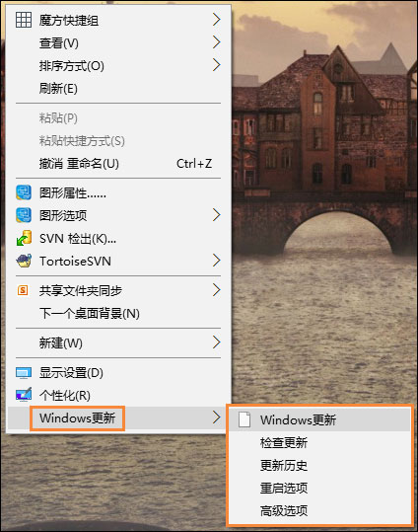Viewport: 418px width, 532px height.
Task: Expand the 图形选项 submenu arrow
Action: click(x=216, y=215)
